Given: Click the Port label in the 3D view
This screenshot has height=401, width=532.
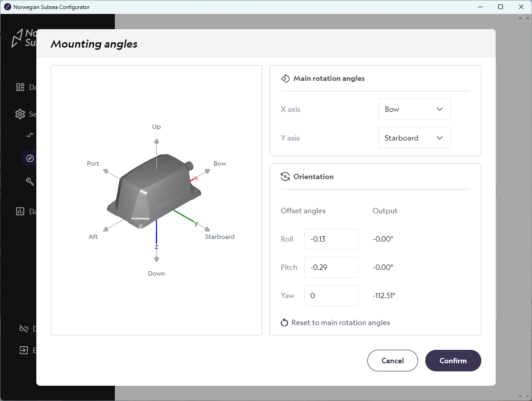Looking at the screenshot, I should click(93, 163).
